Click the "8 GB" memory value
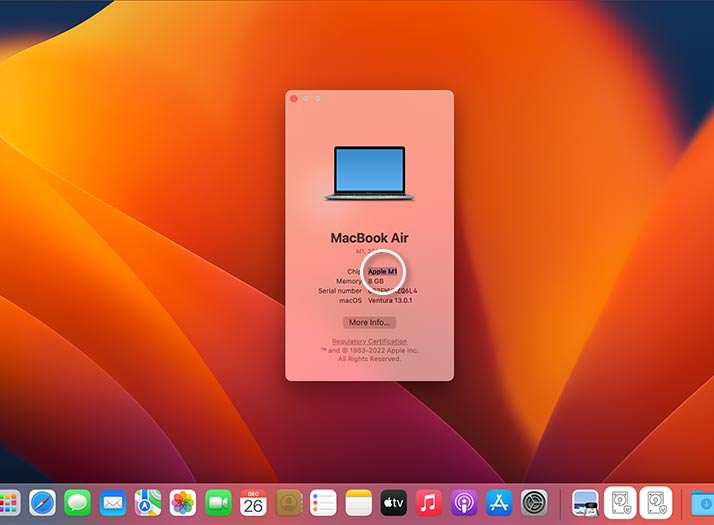 pyautogui.click(x=376, y=281)
